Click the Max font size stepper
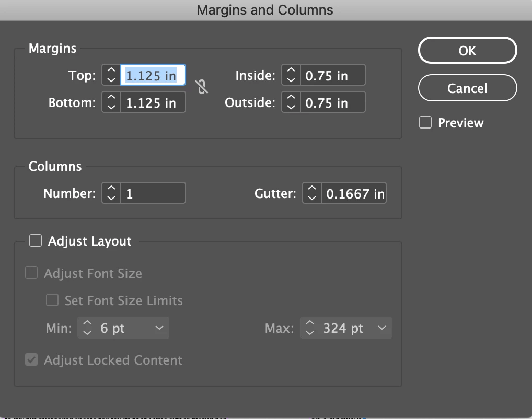The height and width of the screenshot is (419, 532). (310, 328)
